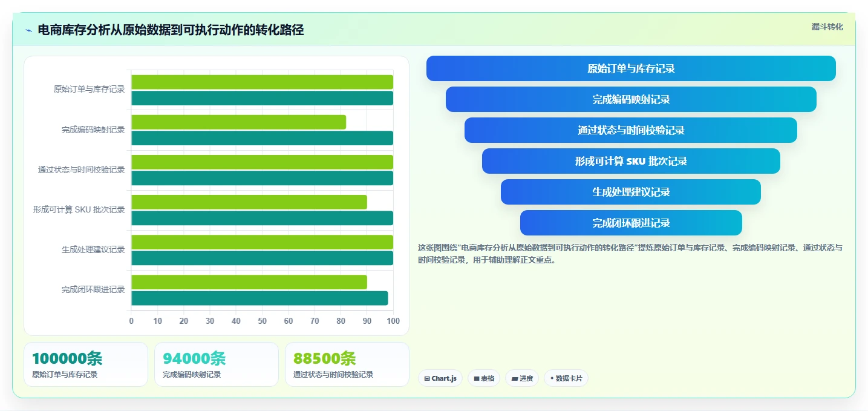Screen dimensions: 868x411
Task: Click the x-axis tick label 50
Action: 262,321
